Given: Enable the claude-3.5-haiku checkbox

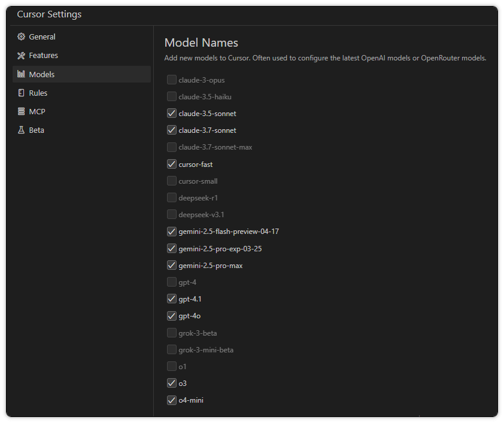Looking at the screenshot, I should 172,96.
